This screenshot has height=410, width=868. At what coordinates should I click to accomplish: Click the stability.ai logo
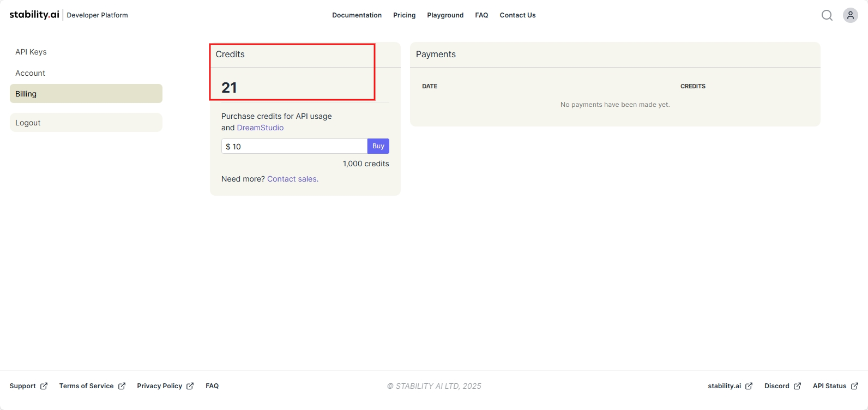pos(34,15)
